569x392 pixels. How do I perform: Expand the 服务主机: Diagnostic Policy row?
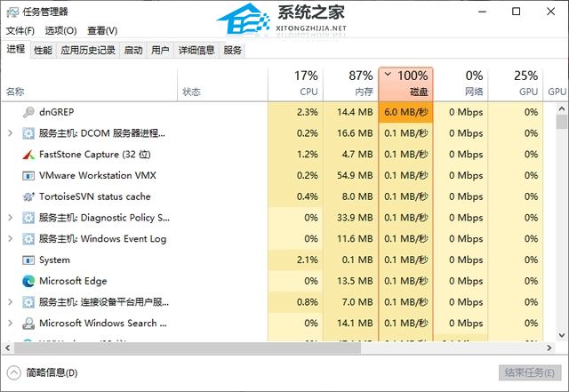(x=10, y=218)
